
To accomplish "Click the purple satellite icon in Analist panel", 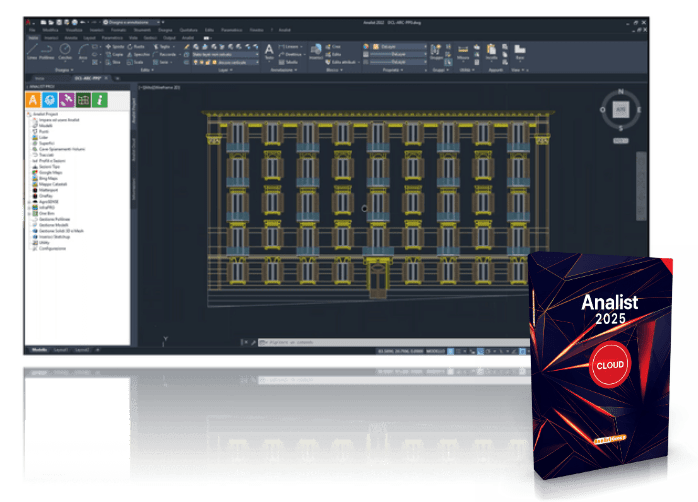I will click(x=68, y=100).
